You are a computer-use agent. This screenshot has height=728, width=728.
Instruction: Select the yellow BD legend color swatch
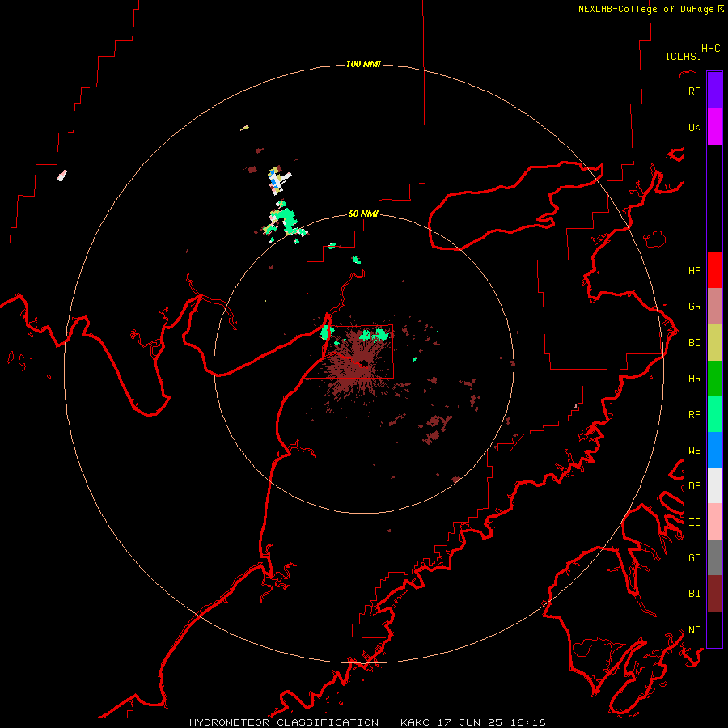[714, 343]
